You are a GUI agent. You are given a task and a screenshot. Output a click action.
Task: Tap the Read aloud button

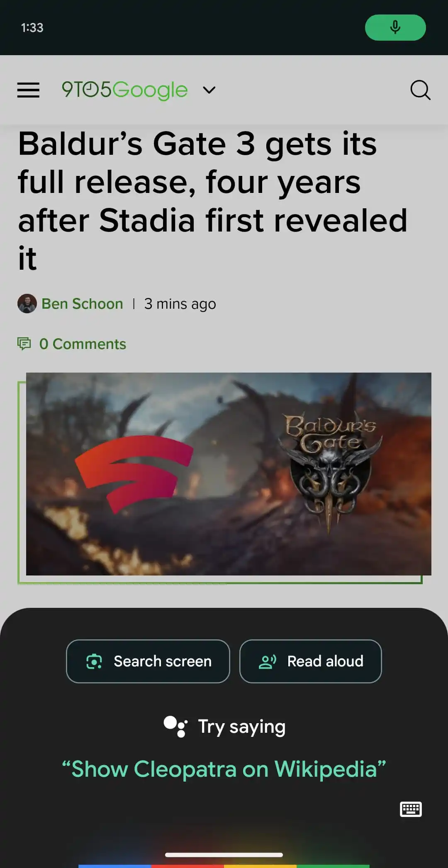click(311, 661)
